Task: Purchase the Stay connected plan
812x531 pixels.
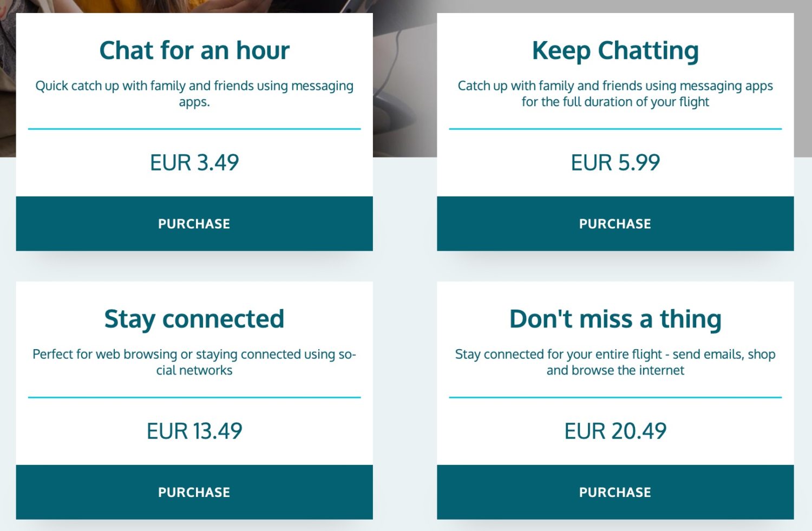Action: (194, 491)
